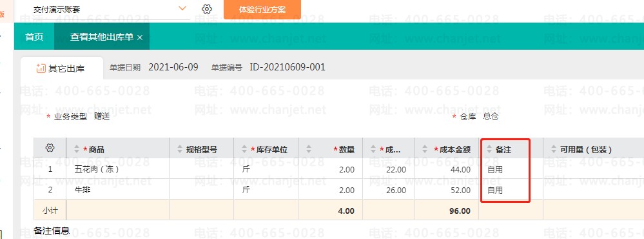Open the gear settings icon beside account dropdown
The width and height of the screenshot is (644, 239).
coord(207,9)
